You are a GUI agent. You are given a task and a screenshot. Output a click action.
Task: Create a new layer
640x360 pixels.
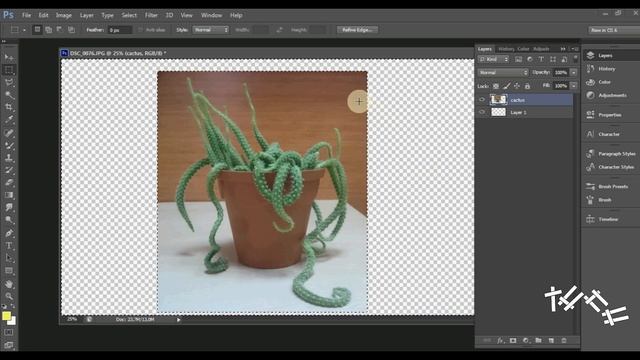pos(551,340)
